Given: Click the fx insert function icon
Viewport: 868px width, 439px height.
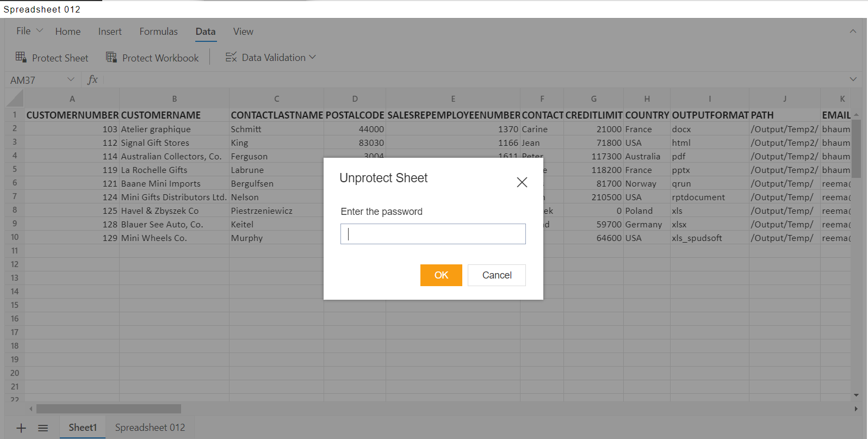Looking at the screenshot, I should coord(92,80).
